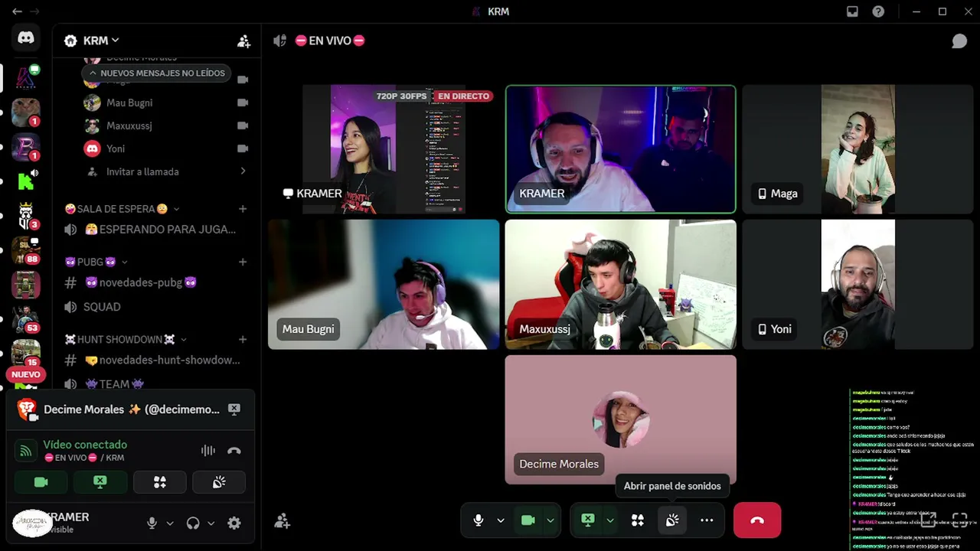Open the novedades-hunt-showdown channel
The image size is (980, 551).
[156, 360]
